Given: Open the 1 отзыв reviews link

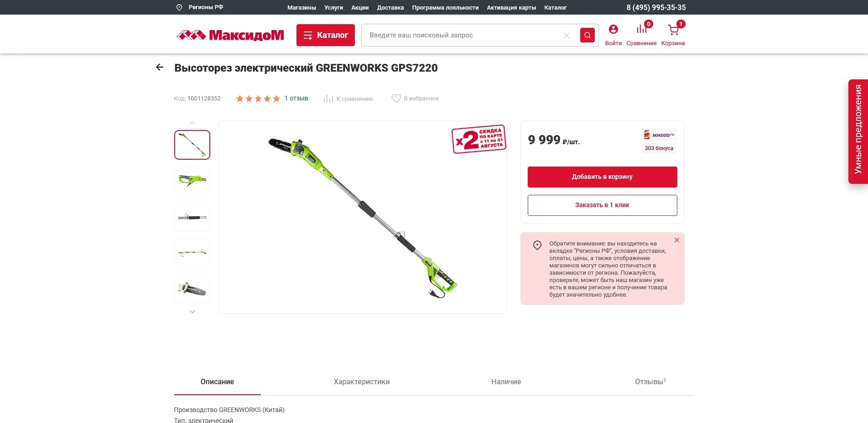Looking at the screenshot, I should 296,98.
